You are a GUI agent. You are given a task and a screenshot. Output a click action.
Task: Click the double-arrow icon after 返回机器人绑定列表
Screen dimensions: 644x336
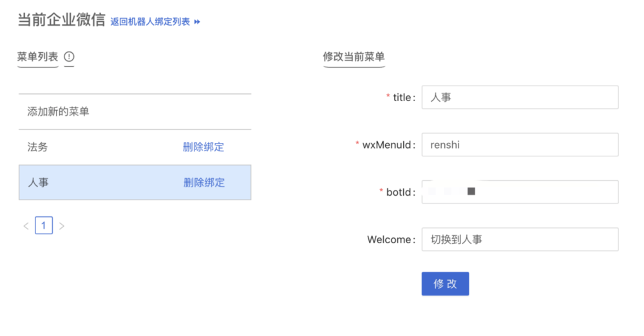197,22
